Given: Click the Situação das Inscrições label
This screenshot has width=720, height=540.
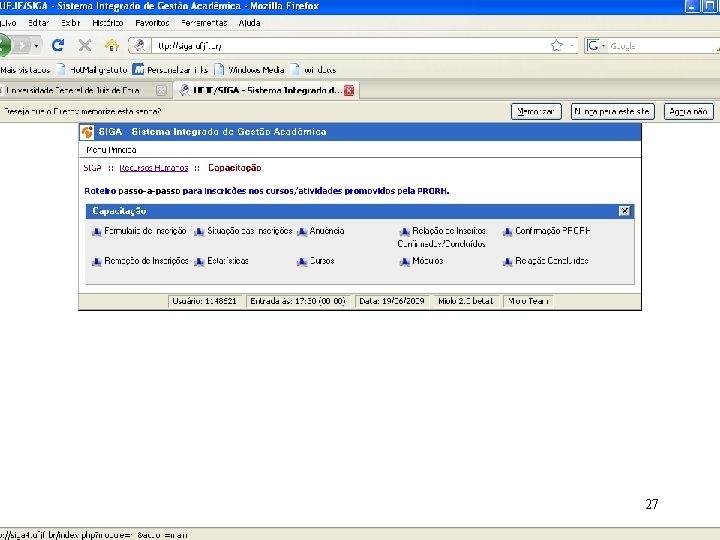Looking at the screenshot, I should pyautogui.click(x=250, y=231).
